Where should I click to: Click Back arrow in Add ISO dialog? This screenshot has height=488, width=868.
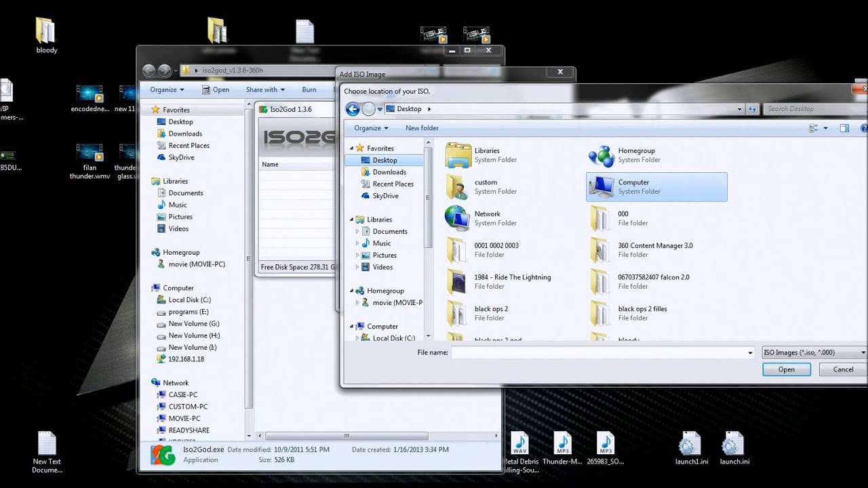coord(352,109)
